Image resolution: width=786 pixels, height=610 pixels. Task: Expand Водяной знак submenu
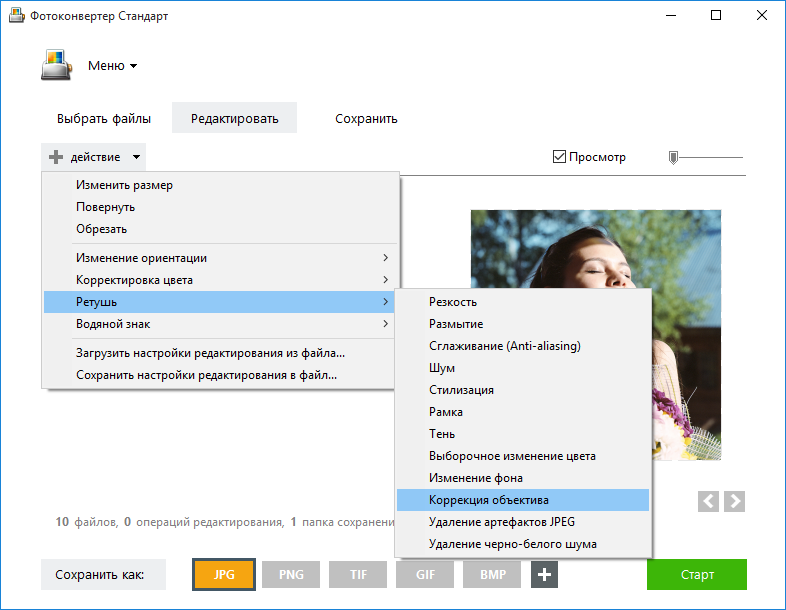point(220,324)
